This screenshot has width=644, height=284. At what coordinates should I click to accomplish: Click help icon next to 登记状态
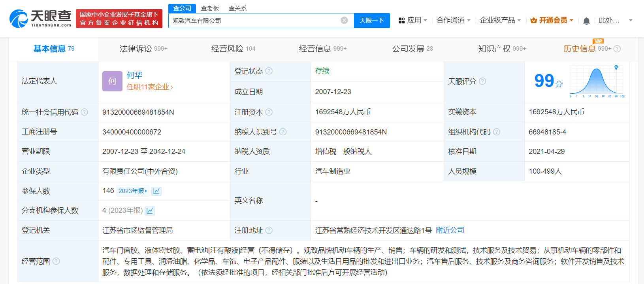pyautogui.click(x=269, y=71)
